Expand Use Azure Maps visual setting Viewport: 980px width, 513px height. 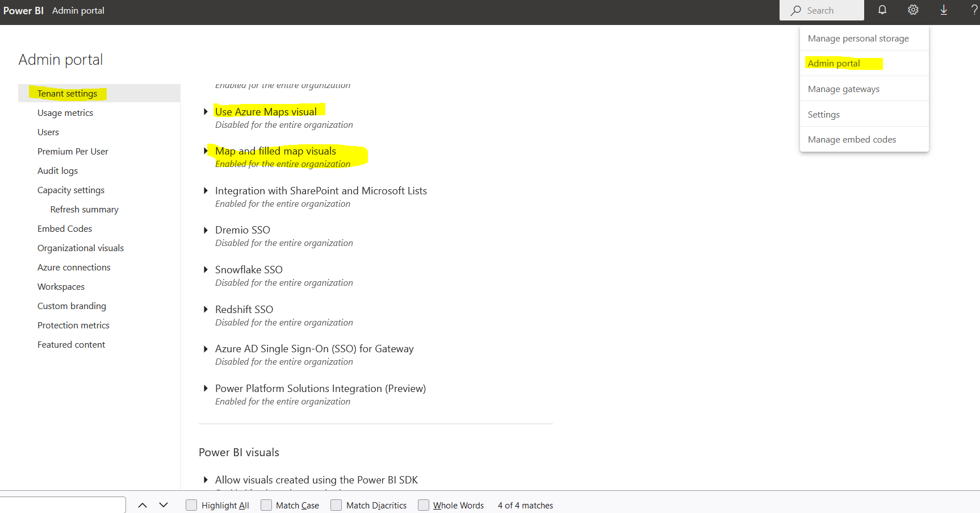click(x=206, y=111)
